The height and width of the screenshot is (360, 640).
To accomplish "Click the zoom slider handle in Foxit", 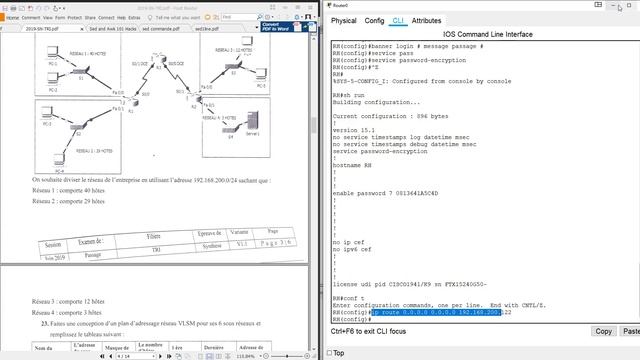I will pos(287,356).
